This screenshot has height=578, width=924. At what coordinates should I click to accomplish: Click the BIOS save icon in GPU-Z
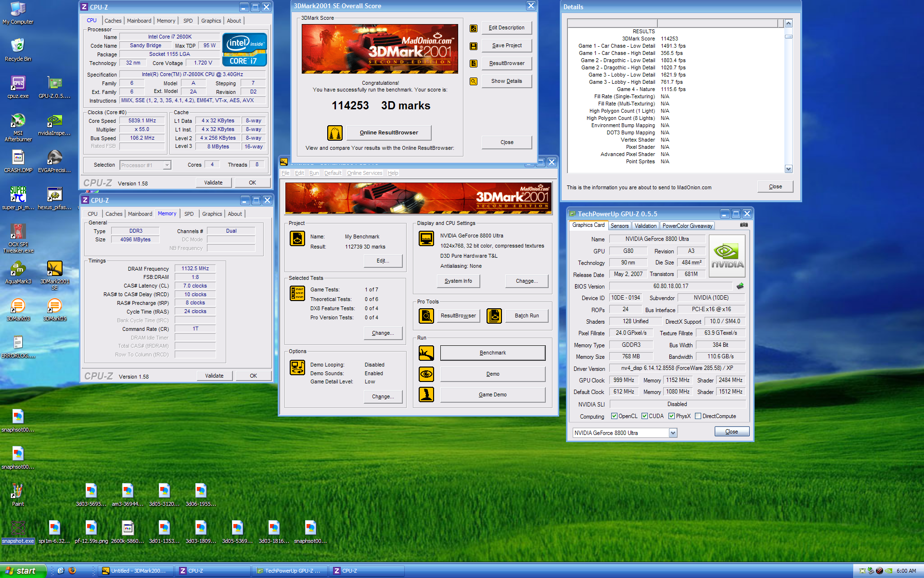click(740, 286)
